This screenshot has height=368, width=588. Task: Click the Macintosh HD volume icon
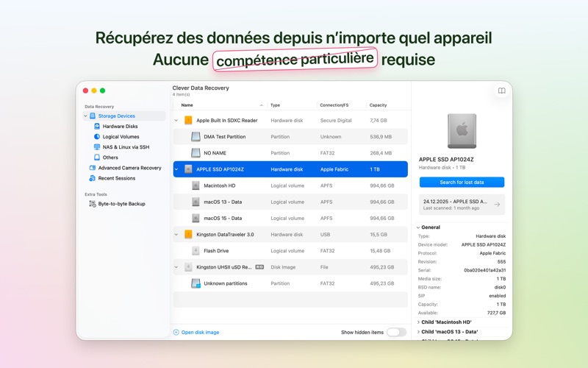pos(196,185)
